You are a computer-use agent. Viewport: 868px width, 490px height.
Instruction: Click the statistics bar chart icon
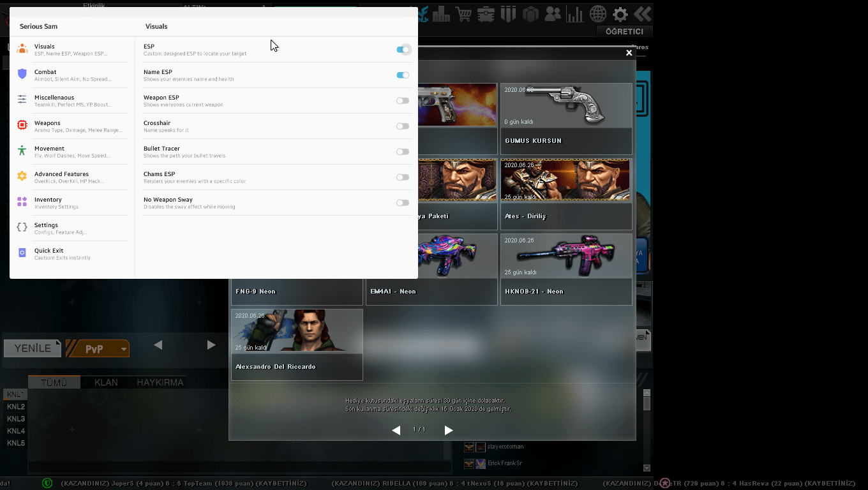(575, 13)
